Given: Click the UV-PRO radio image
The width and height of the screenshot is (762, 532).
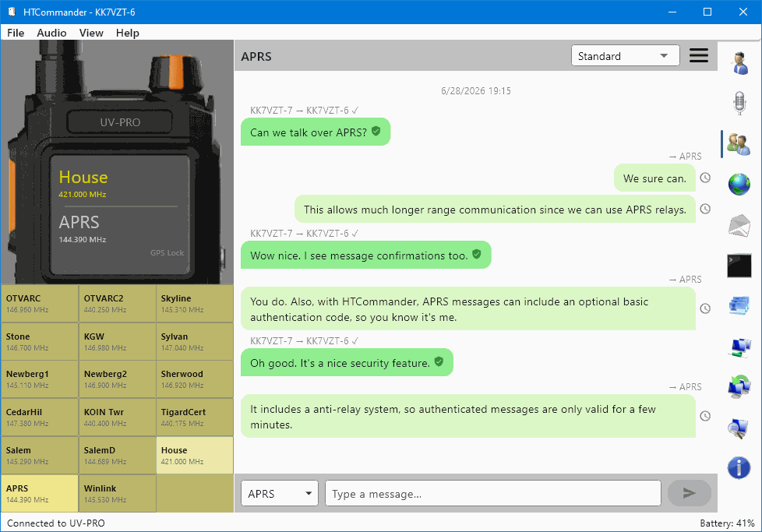Looking at the screenshot, I should 117,162.
